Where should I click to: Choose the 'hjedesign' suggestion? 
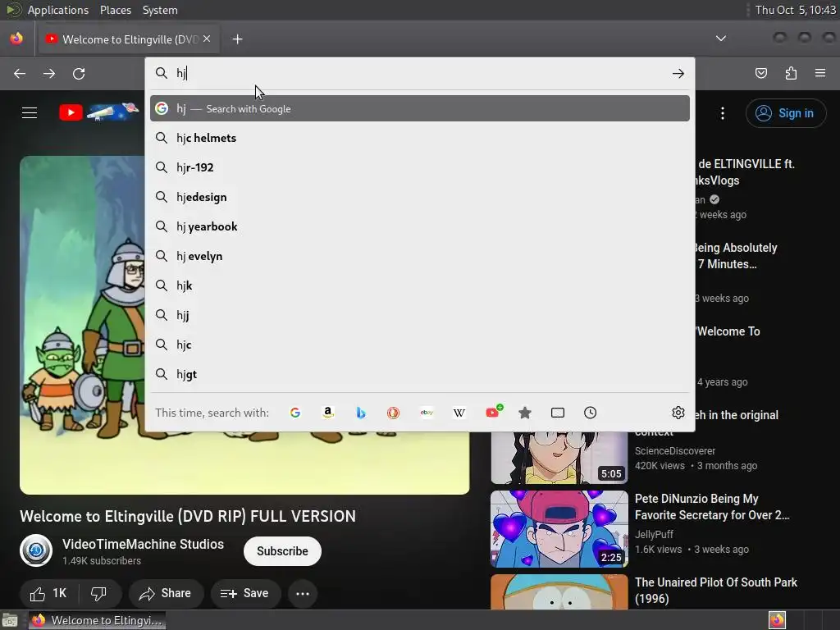[419, 197]
